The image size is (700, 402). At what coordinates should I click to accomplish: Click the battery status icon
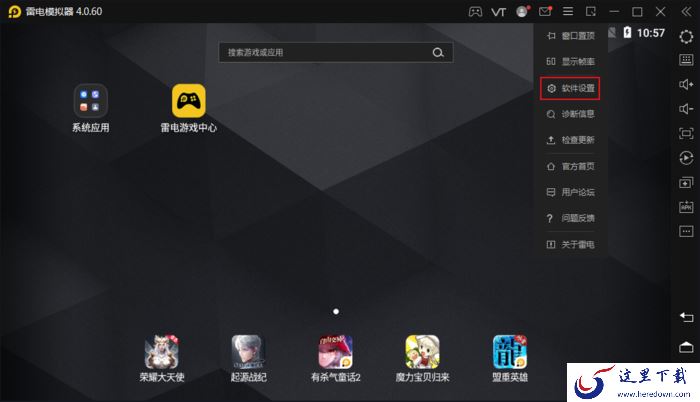(627, 32)
